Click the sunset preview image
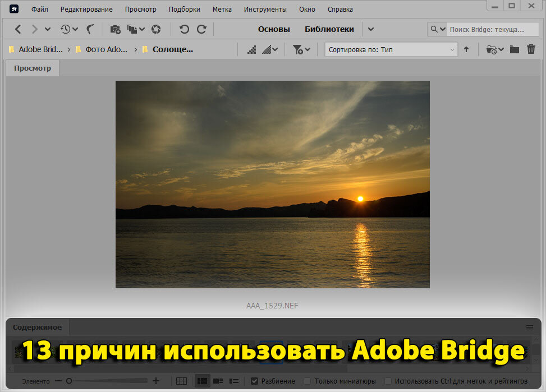The height and width of the screenshot is (392, 546). 273,185
